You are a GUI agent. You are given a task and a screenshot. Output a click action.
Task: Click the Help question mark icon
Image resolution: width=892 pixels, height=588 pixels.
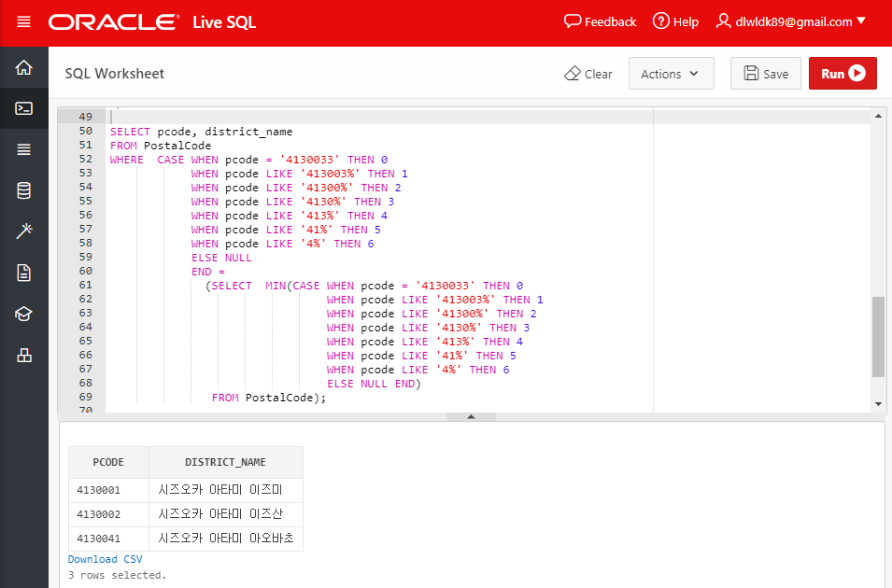660,21
